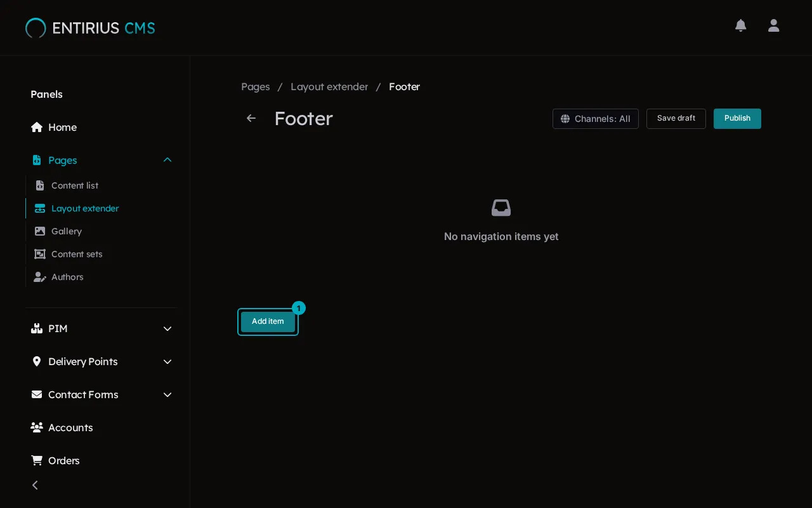Image resolution: width=812 pixels, height=508 pixels.
Task: Click the Add item button
Action: pyautogui.click(x=268, y=321)
